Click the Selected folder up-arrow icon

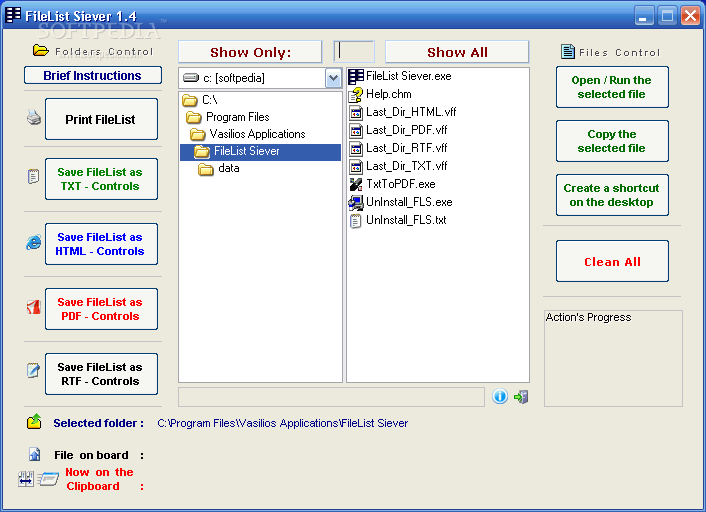[x=34, y=422]
